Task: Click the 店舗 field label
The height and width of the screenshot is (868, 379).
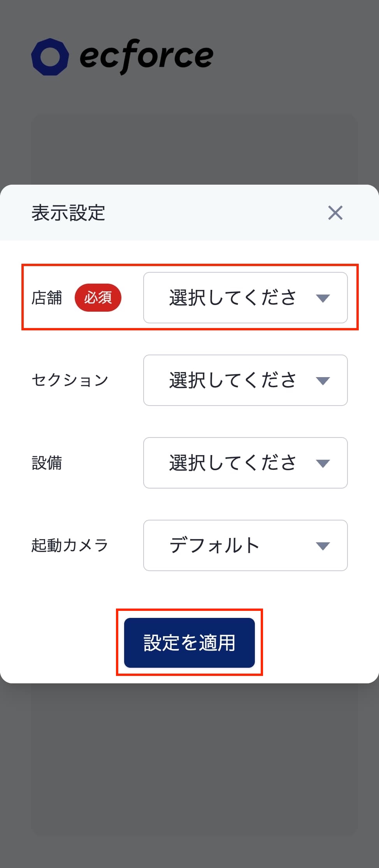Action: [47, 298]
